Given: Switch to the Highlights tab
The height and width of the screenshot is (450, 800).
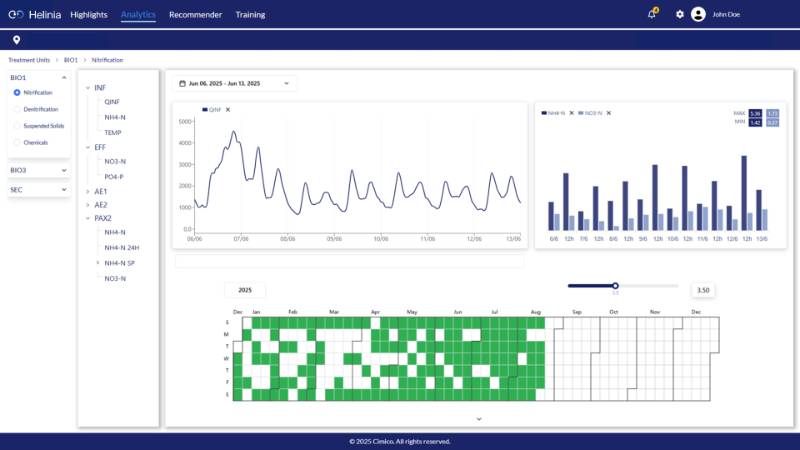Looking at the screenshot, I should pos(89,15).
